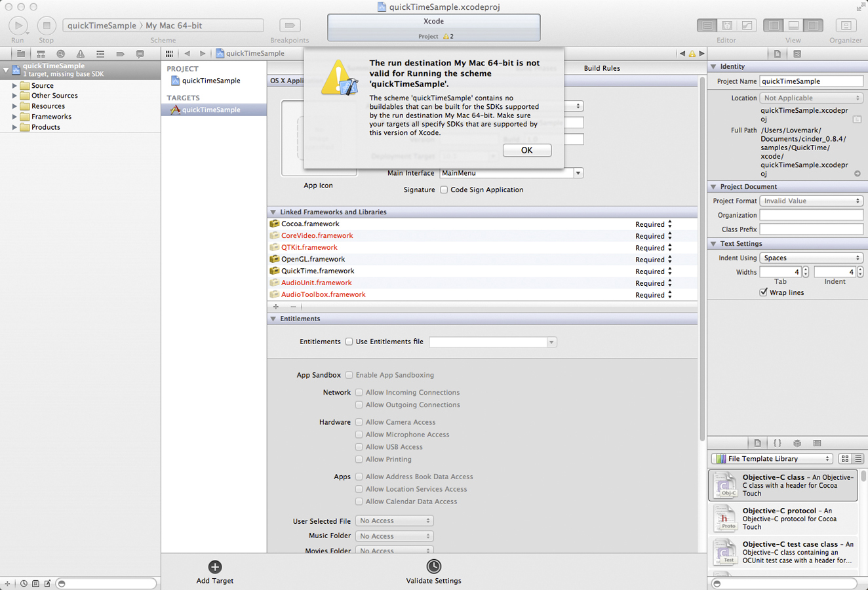Click the Class Prefix input field

click(811, 229)
